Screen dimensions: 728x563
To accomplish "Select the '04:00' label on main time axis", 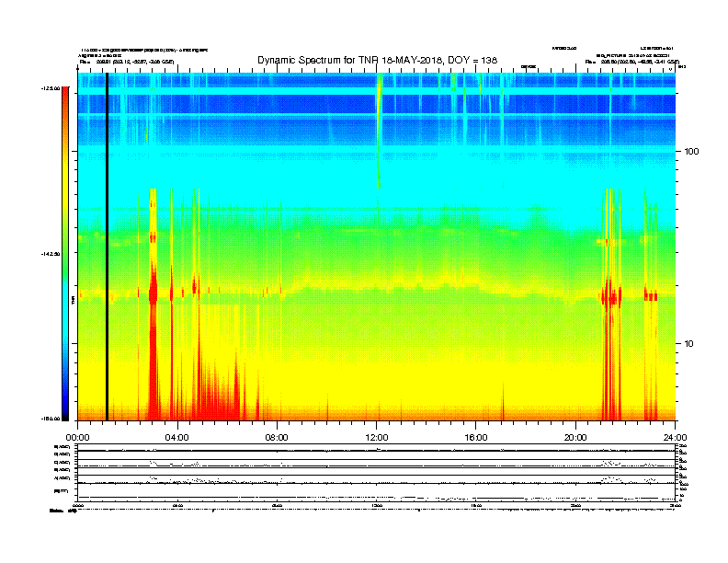I will click(176, 438).
